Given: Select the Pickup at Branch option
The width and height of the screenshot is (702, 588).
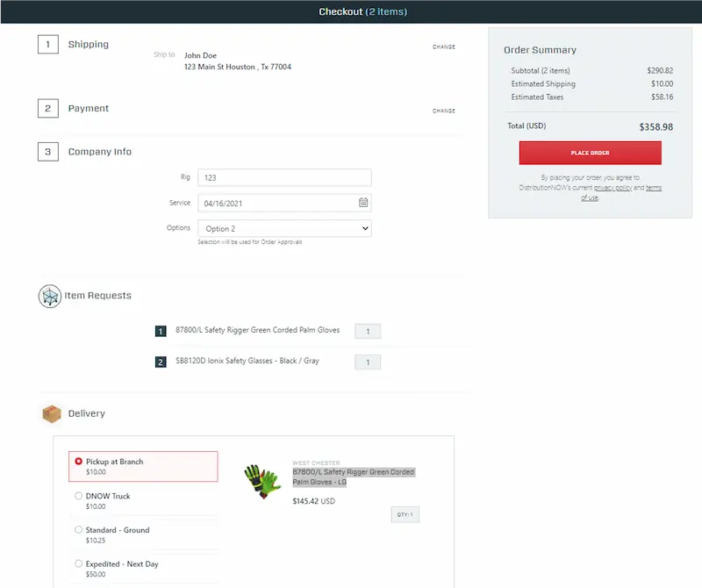Looking at the screenshot, I should [78, 461].
